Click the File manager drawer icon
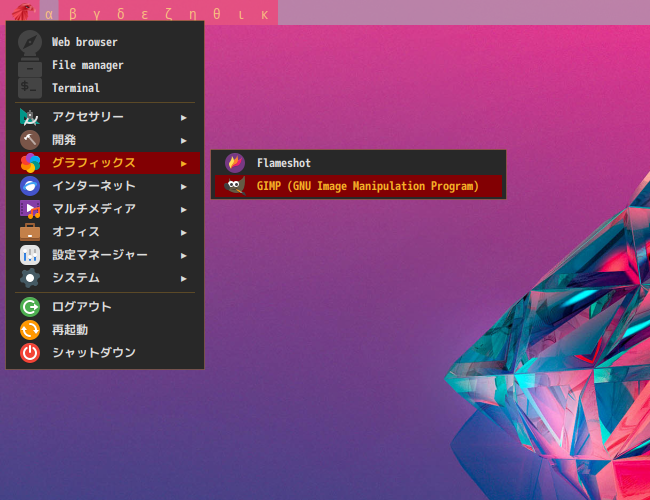Image resolution: width=650 pixels, height=500 pixels. tap(30, 66)
